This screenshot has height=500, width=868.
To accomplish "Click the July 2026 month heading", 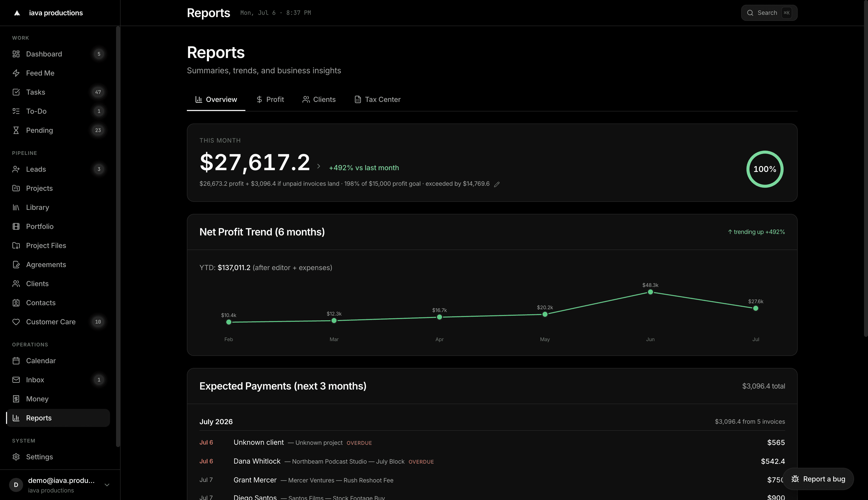I will tap(216, 422).
